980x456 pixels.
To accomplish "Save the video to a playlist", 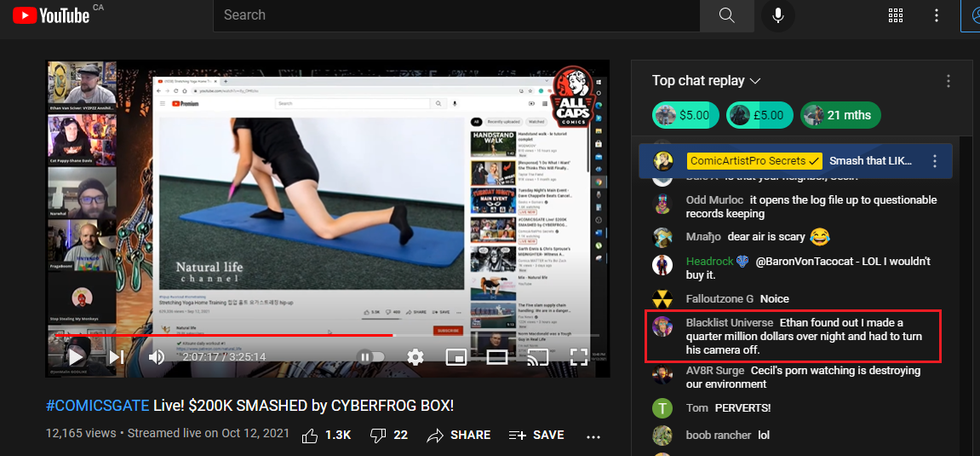I will click(x=536, y=435).
